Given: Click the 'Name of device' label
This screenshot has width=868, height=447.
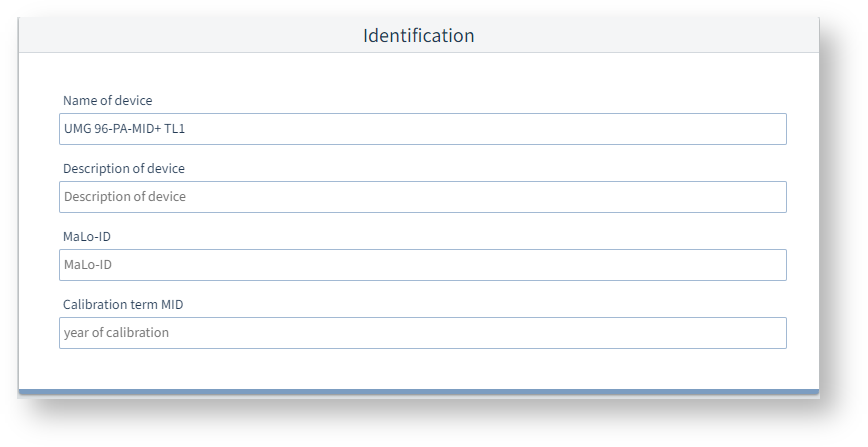Looking at the screenshot, I should pyautogui.click(x=108, y=101).
